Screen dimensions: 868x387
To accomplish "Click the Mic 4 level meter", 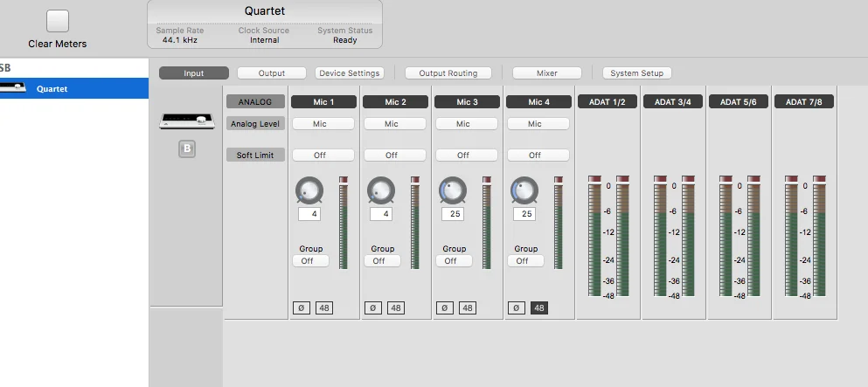I will [558, 223].
